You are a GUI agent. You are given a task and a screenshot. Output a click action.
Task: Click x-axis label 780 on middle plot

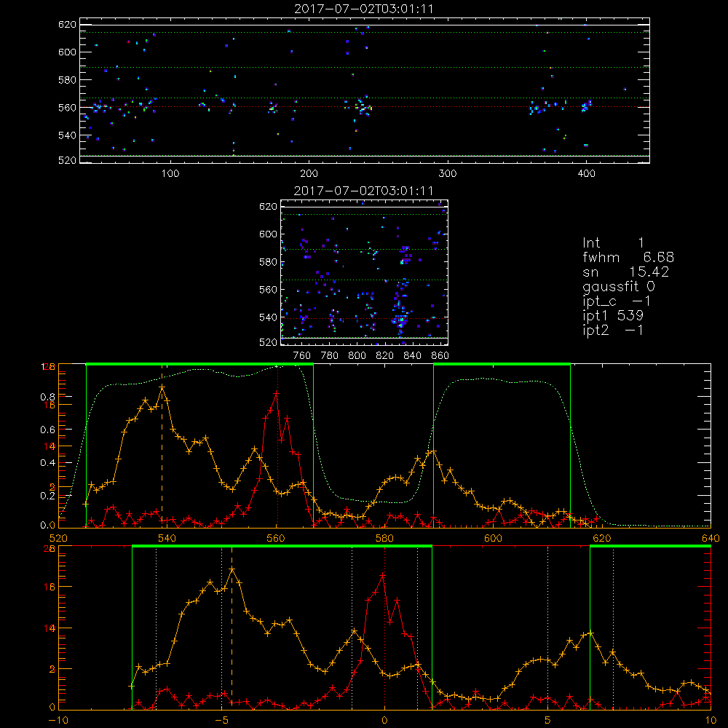click(330, 356)
